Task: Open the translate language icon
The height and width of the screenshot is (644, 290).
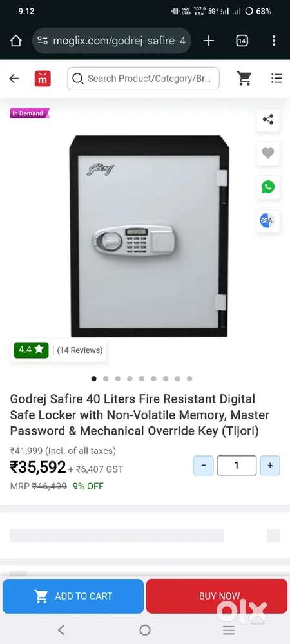Action: click(x=268, y=221)
